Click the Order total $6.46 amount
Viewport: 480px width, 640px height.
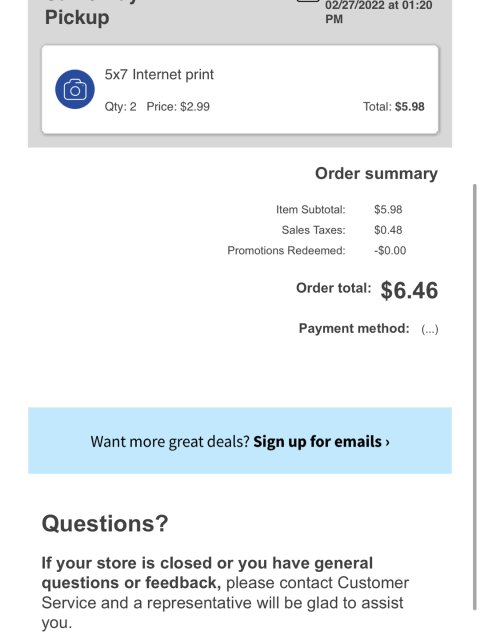pos(409,290)
